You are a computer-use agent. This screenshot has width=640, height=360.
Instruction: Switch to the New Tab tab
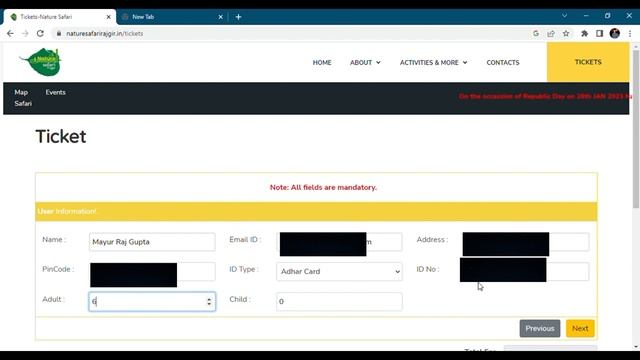tap(172, 17)
